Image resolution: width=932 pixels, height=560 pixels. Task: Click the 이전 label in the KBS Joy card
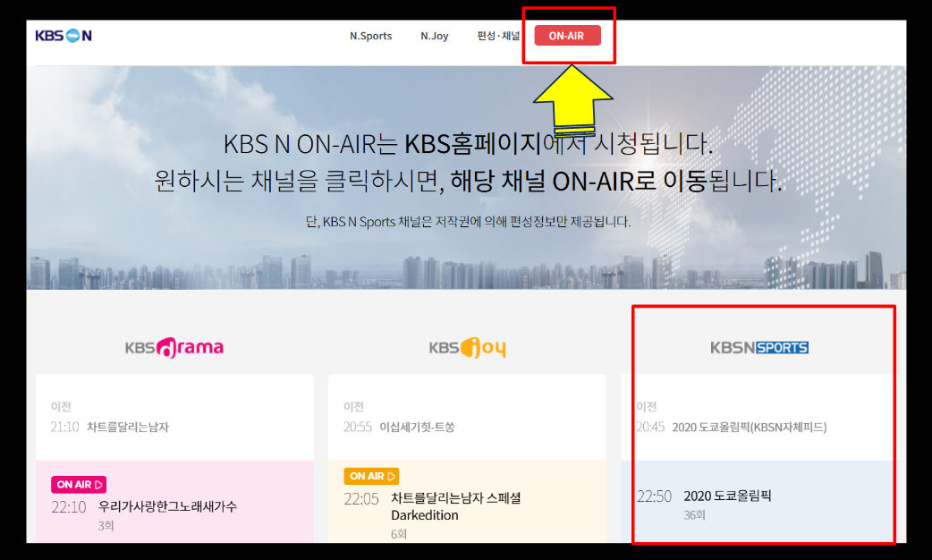pyautogui.click(x=353, y=407)
